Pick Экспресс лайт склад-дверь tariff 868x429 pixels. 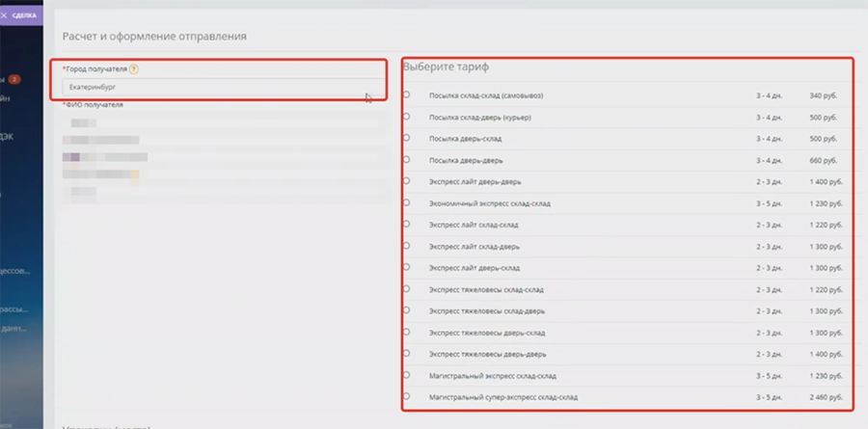tap(406, 245)
